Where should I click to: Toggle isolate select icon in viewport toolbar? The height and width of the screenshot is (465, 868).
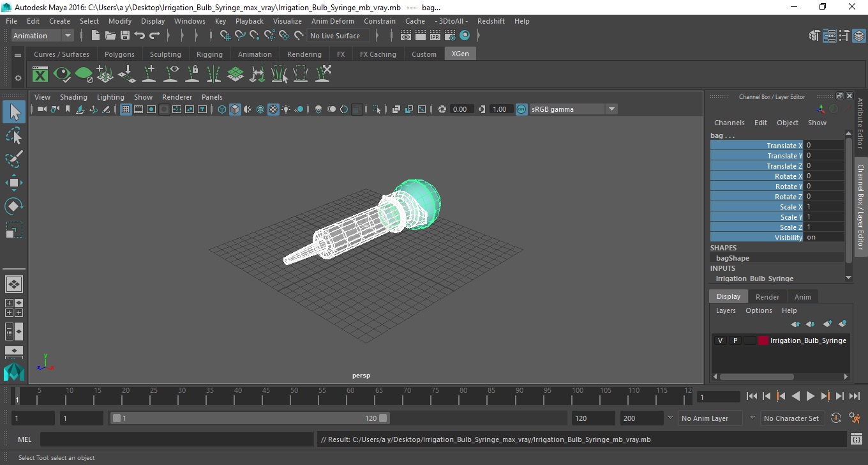pos(377,109)
